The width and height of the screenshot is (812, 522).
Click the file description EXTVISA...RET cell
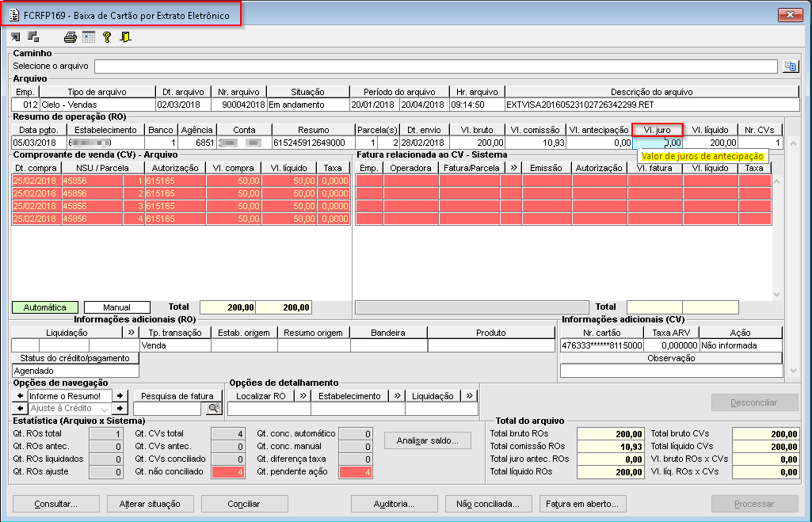click(652, 105)
